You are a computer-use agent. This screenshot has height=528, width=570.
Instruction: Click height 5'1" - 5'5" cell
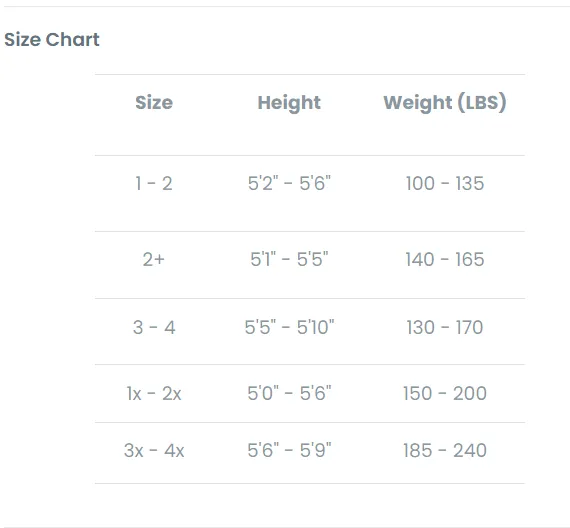point(289,259)
